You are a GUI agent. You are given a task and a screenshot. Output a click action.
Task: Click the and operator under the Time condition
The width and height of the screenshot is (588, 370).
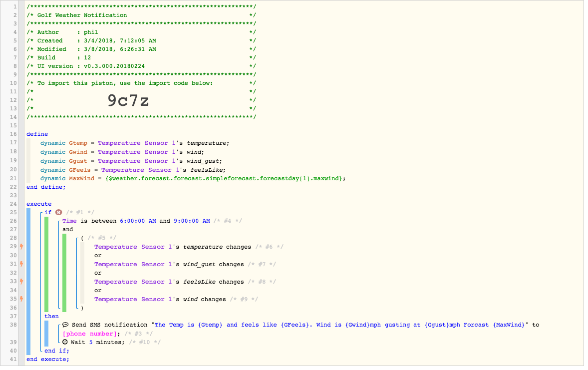click(68, 230)
